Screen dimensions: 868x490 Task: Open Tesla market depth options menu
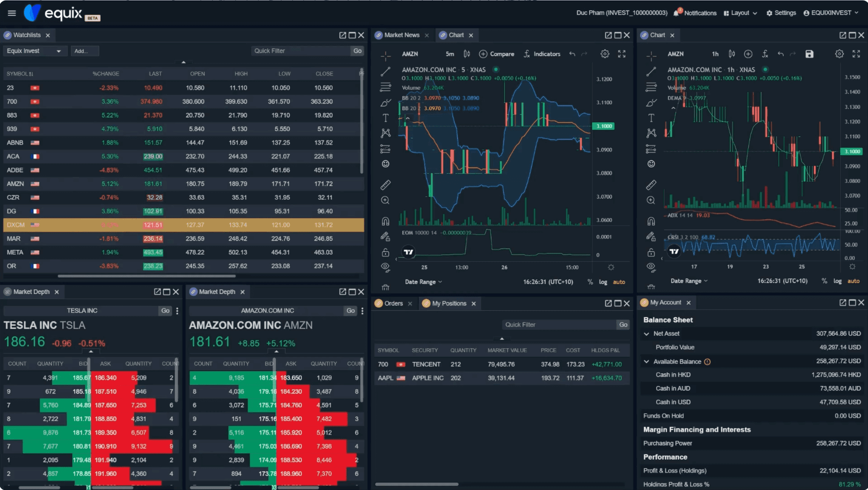pos(177,311)
